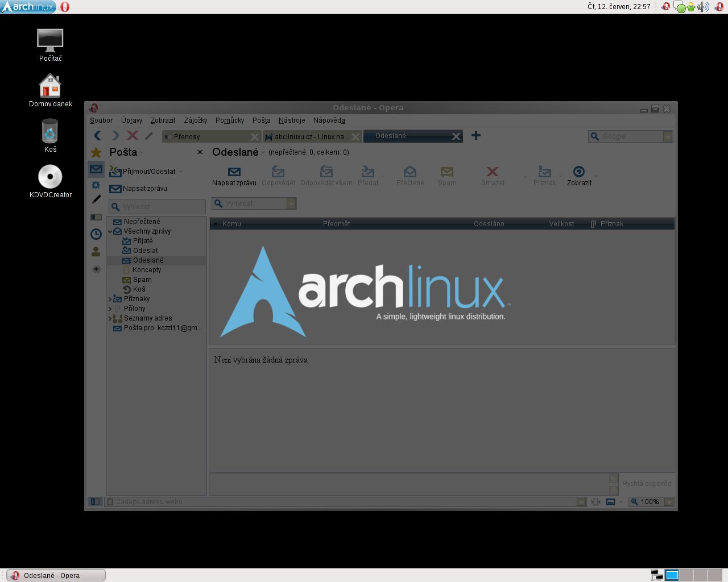728x582 pixels.
Task: Click the Odpovědět reply icon
Action: click(x=278, y=176)
